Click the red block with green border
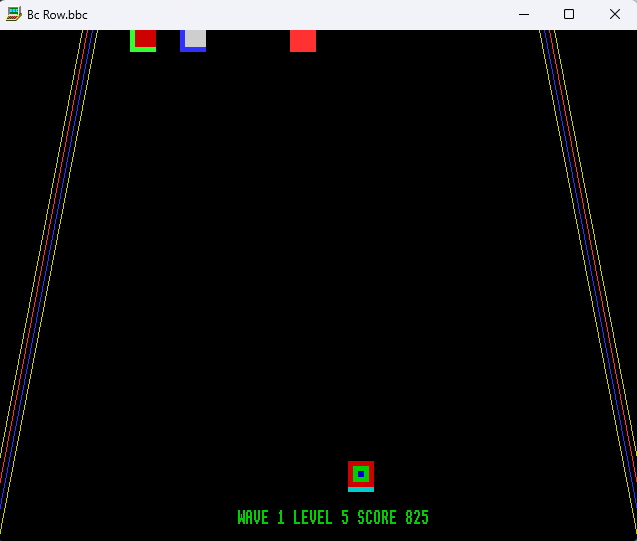The width and height of the screenshot is (637, 541). 143,41
